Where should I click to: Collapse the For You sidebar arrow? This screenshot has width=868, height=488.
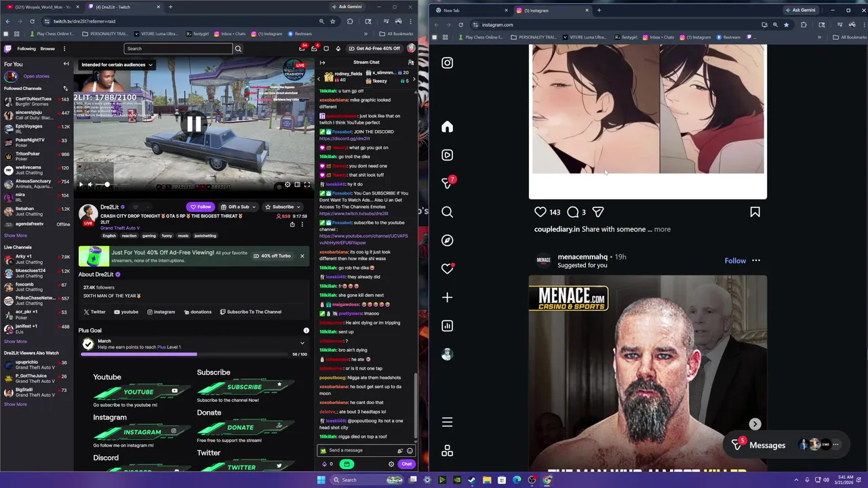pos(66,64)
